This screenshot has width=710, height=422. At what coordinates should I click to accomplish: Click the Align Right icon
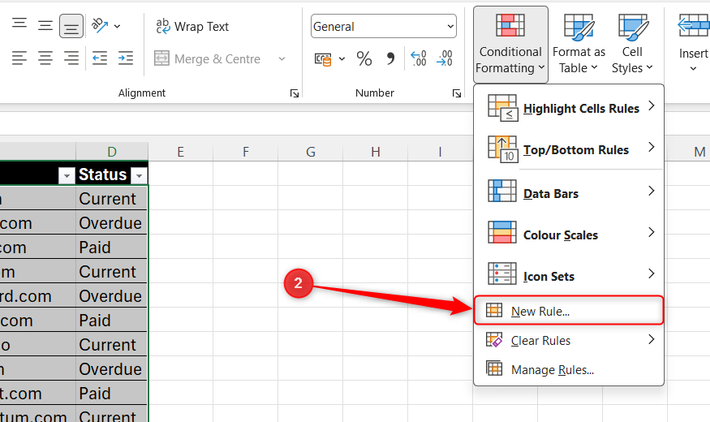point(71,58)
